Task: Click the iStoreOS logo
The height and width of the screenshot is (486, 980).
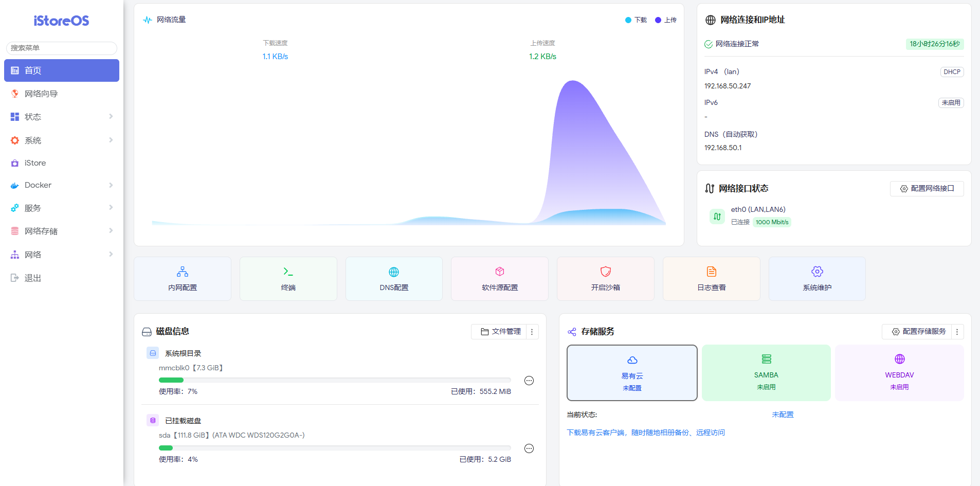Action: point(61,21)
